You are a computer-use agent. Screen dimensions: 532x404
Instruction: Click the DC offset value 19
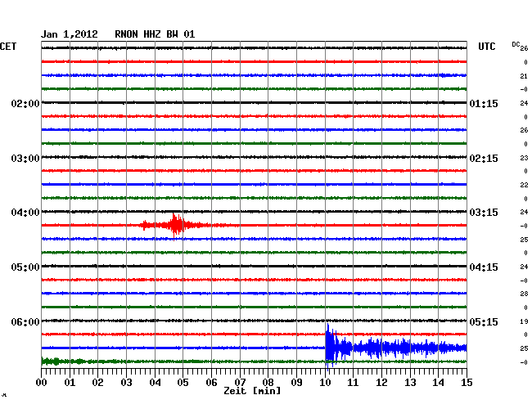point(524,321)
